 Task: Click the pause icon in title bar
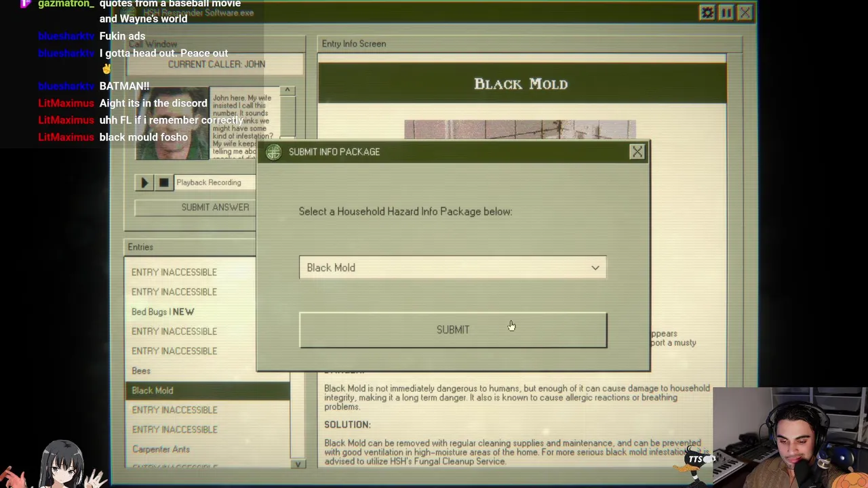[x=726, y=13]
